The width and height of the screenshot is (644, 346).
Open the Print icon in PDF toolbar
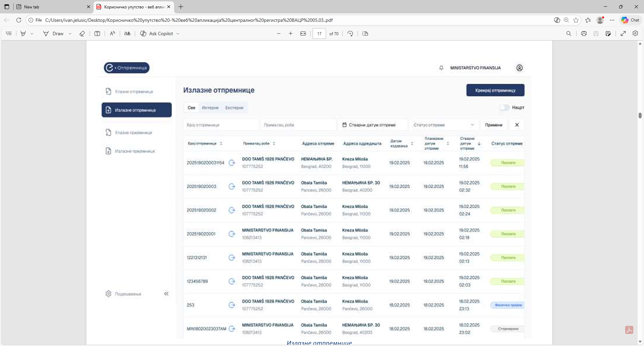pos(584,34)
